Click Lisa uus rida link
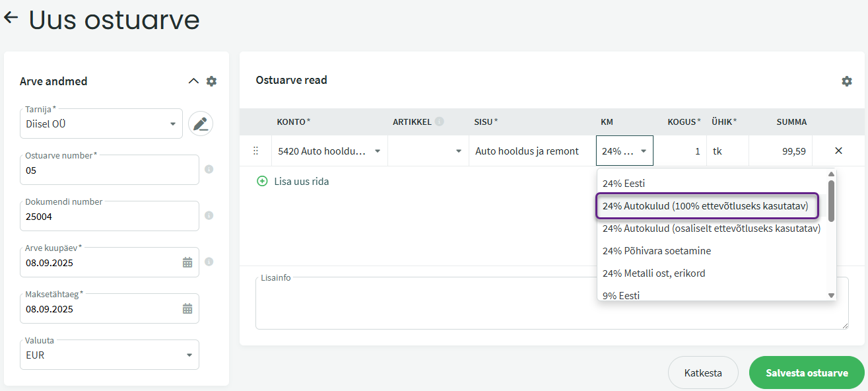Image resolution: width=868 pixels, height=391 pixels. coord(293,181)
